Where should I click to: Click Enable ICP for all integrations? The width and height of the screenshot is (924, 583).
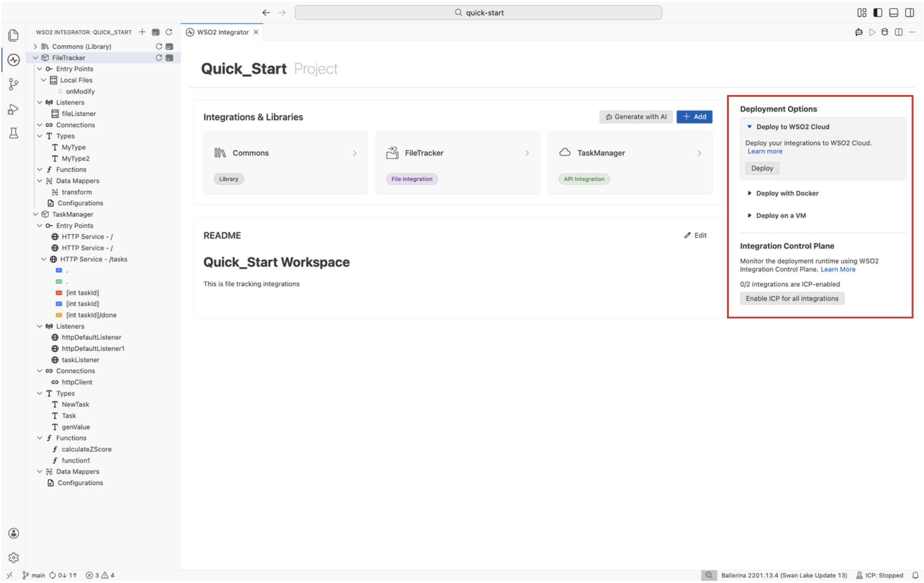point(792,299)
